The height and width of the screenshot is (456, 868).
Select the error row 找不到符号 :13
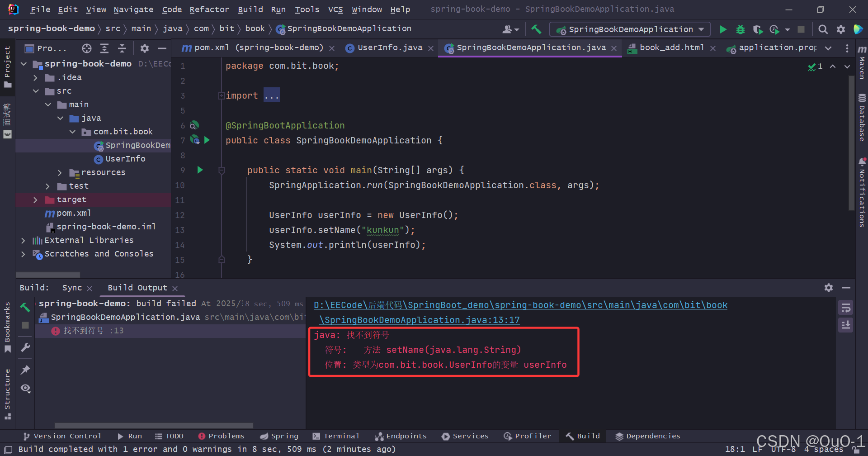pos(170,331)
